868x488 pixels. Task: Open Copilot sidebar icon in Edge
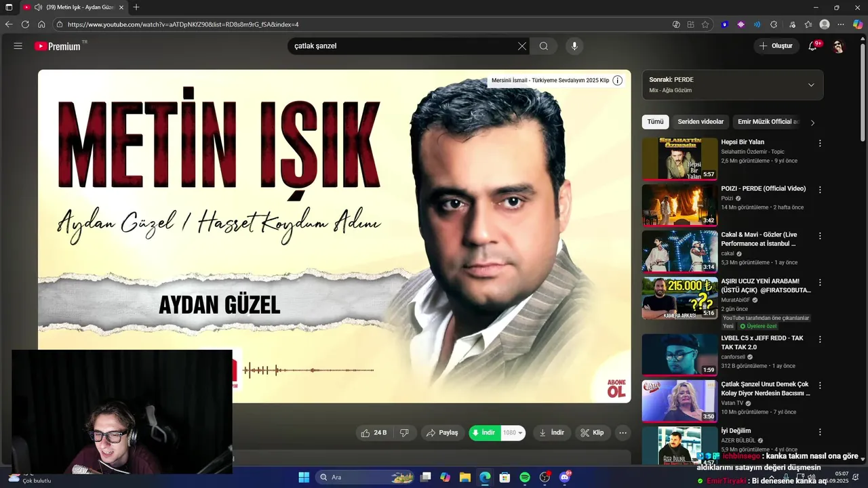click(x=858, y=24)
